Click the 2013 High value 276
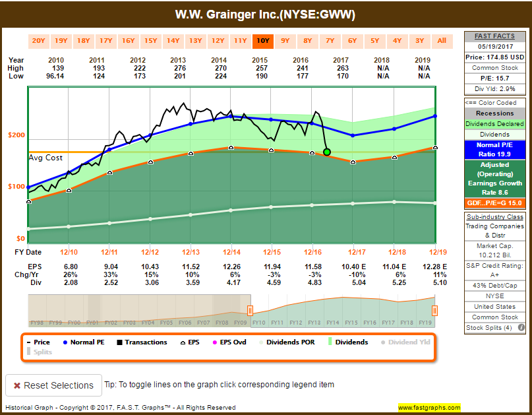Screen dimensions: 532x415 pos(180,68)
